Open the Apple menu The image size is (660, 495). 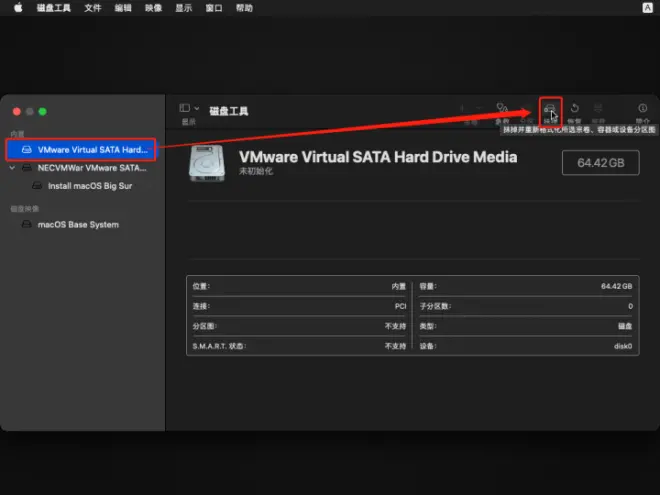[18, 8]
